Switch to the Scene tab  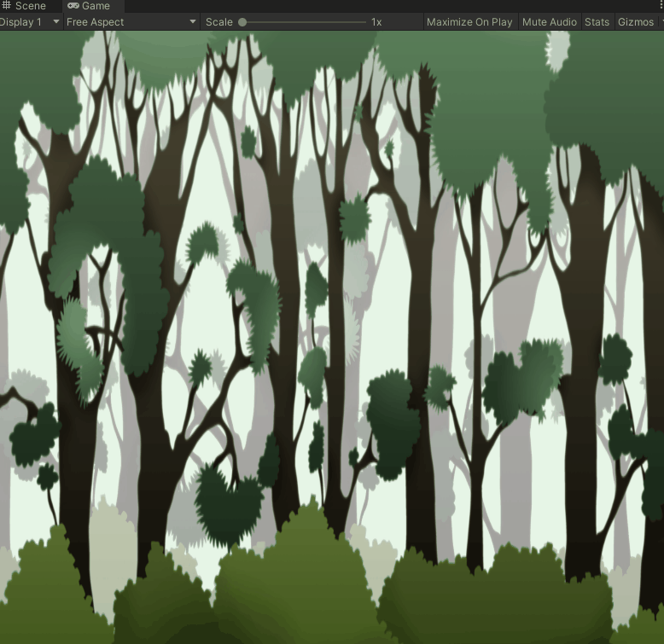pyautogui.click(x=26, y=6)
